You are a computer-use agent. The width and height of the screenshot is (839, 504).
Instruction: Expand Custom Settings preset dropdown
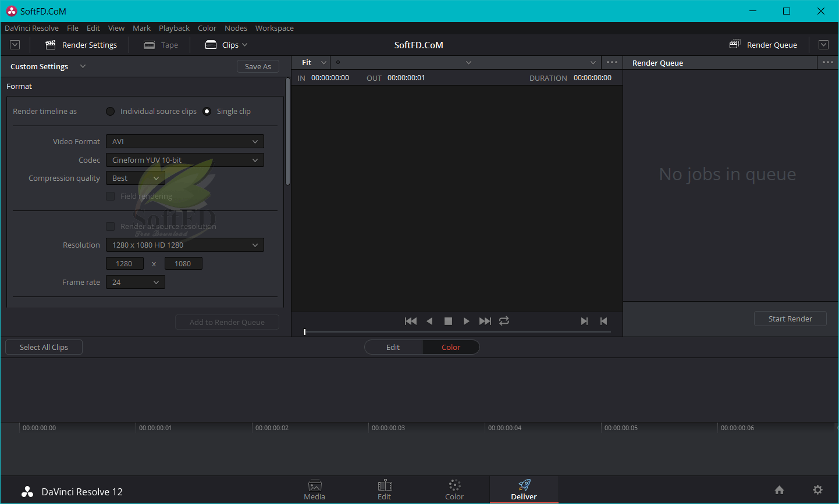[x=83, y=66]
